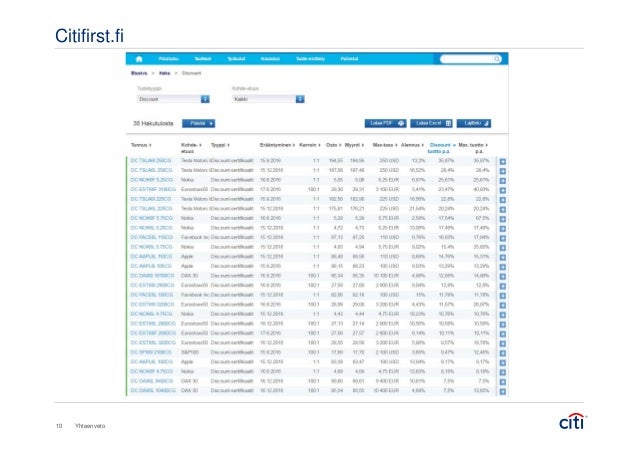The width and height of the screenshot is (638, 452).
Task: Sort table by Max-taso column header
Action: 385,145
